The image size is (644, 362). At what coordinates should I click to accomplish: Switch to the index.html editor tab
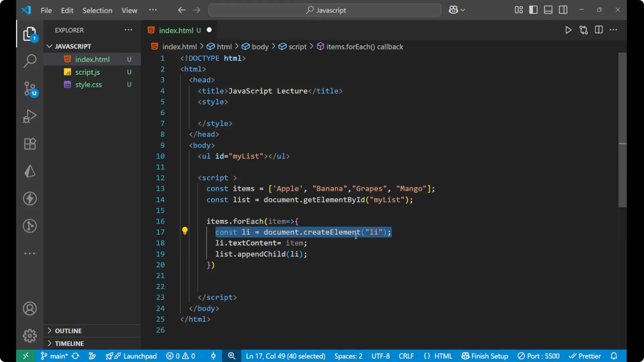coord(176,30)
